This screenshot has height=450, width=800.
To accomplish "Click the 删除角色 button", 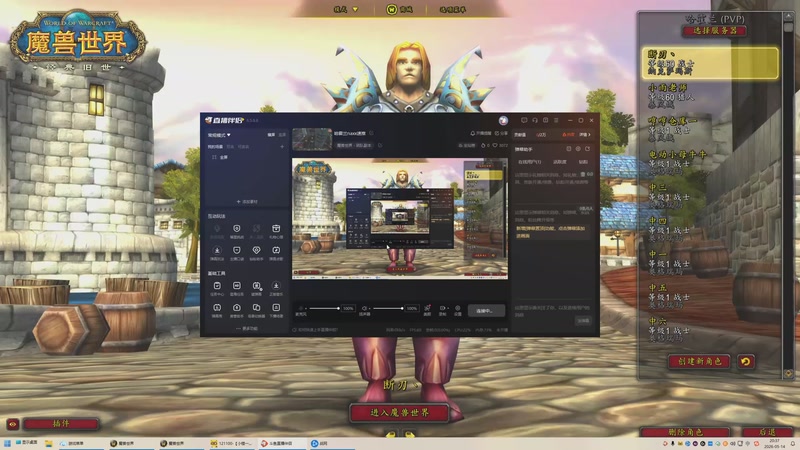I will [x=684, y=432].
